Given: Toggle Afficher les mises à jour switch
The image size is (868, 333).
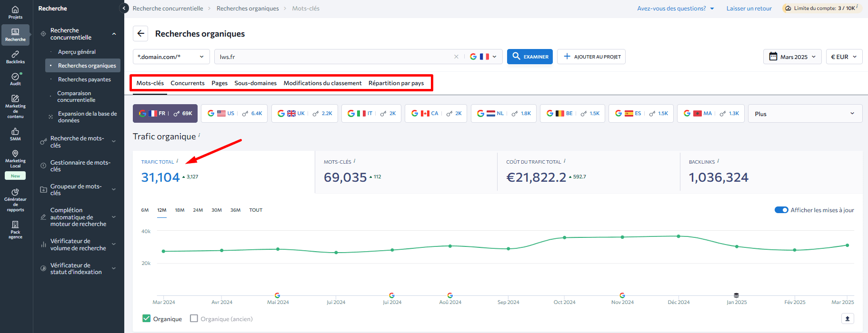Looking at the screenshot, I should 781,210.
